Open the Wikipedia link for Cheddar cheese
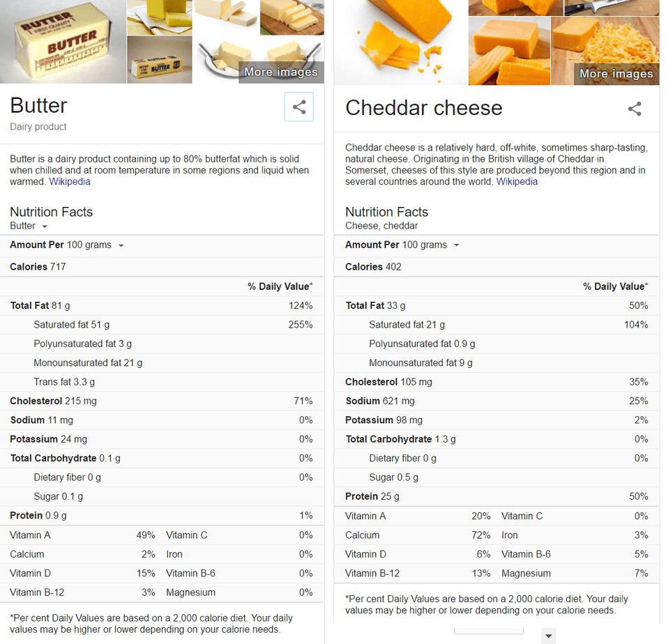 [517, 181]
